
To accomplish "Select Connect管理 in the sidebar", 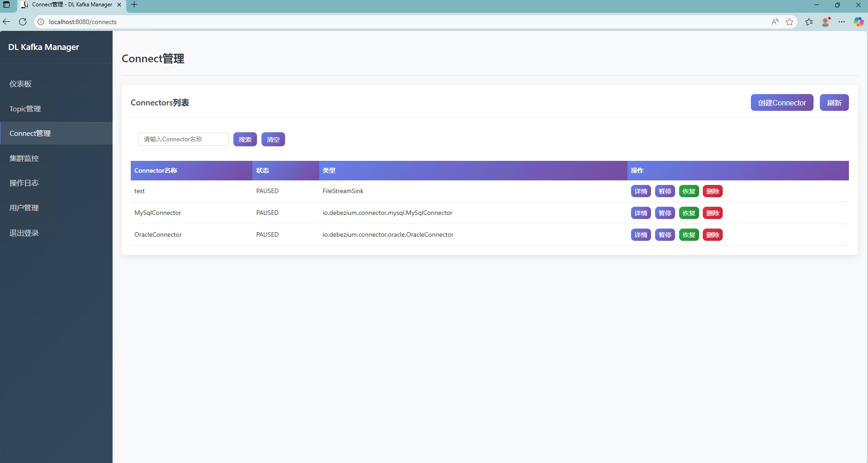I will coord(56,133).
